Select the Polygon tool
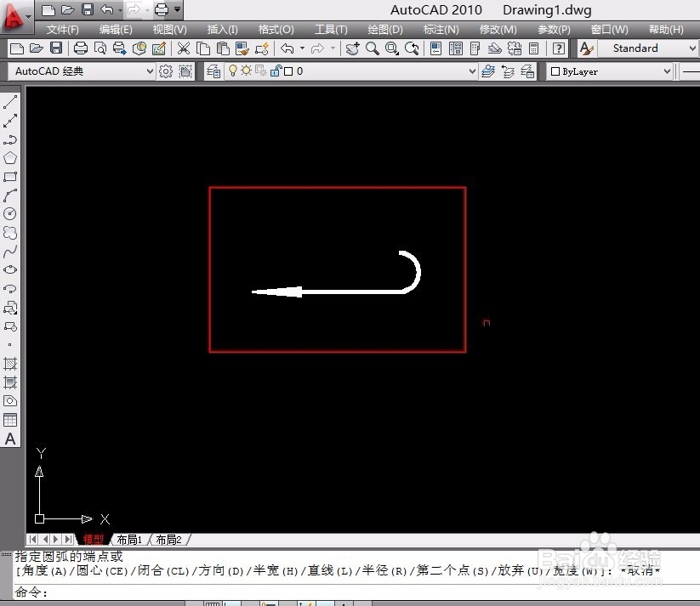This screenshot has width=700, height=606. click(x=10, y=158)
